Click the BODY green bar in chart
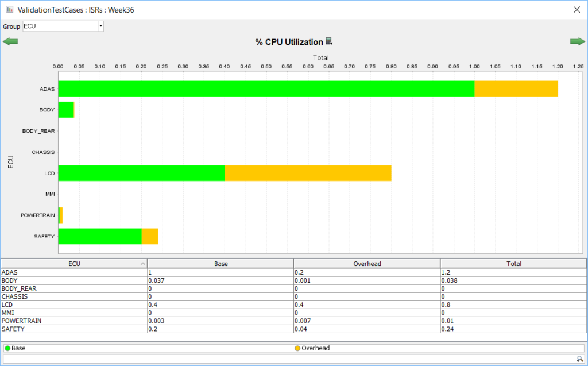The height and width of the screenshot is (366, 588). coord(66,110)
